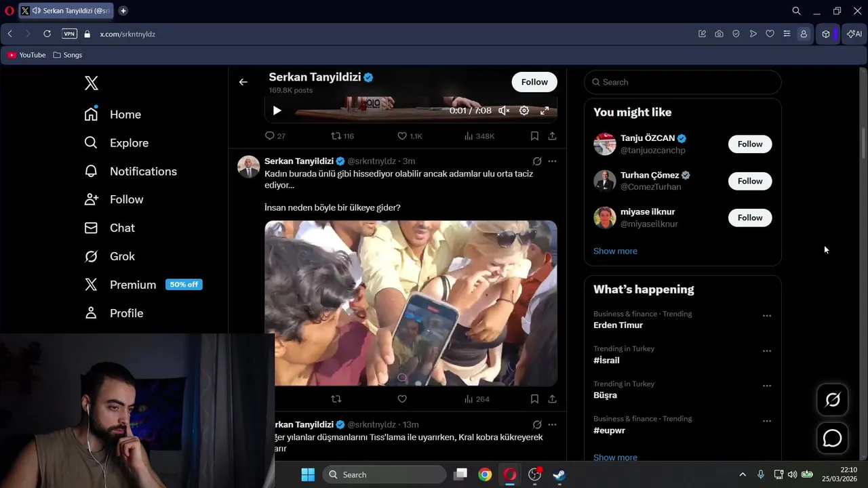The height and width of the screenshot is (488, 868).
Task: View analytics for the 348K-view post
Action: [x=479, y=136]
